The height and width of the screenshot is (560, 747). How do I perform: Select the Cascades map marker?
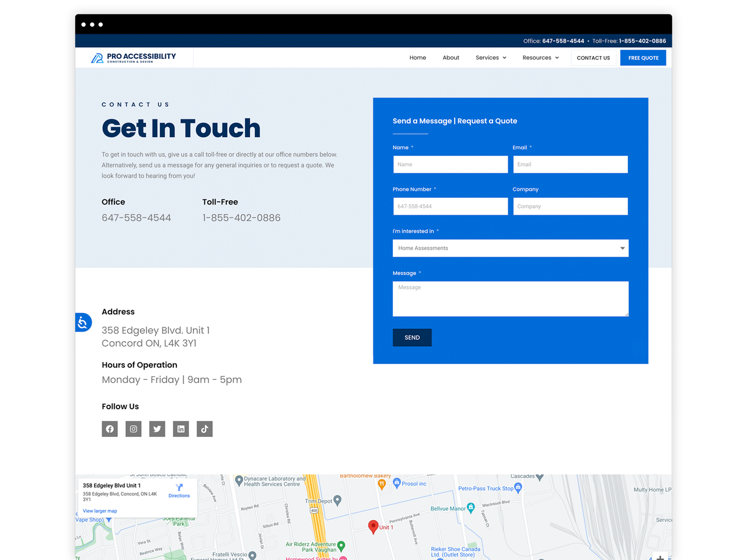coord(540,477)
